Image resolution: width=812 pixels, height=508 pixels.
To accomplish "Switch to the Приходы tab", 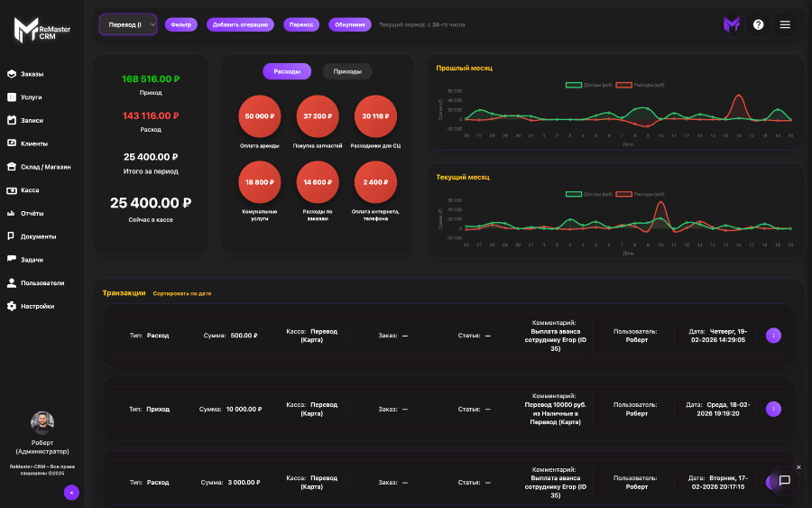I will click(347, 71).
